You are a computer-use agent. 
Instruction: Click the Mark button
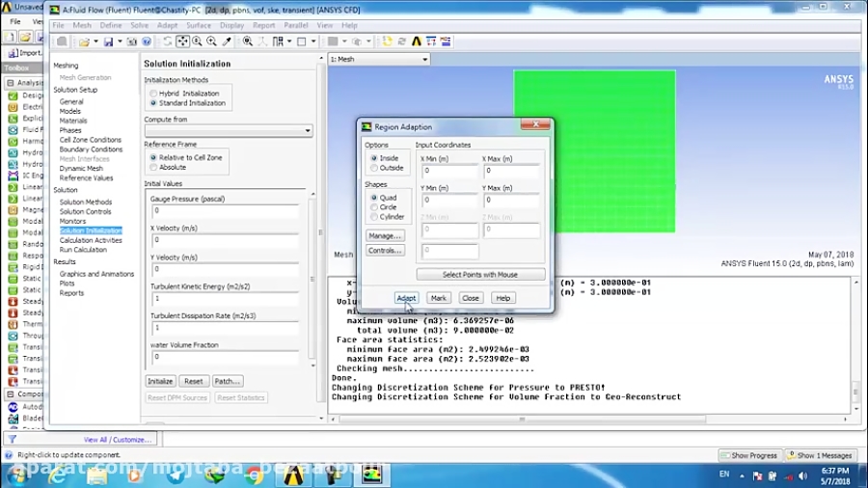point(439,298)
